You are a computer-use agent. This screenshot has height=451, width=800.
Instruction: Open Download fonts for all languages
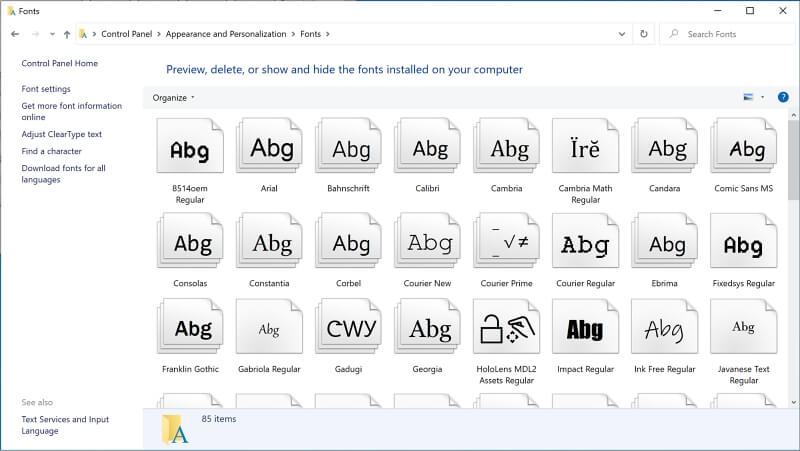pyautogui.click(x=63, y=173)
